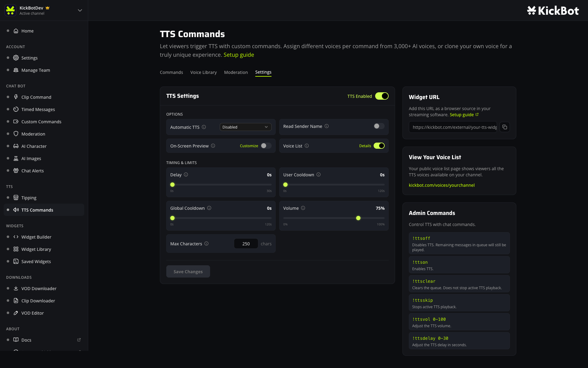Open Saved Widgets disk icon
The image size is (588, 368).
click(x=16, y=262)
